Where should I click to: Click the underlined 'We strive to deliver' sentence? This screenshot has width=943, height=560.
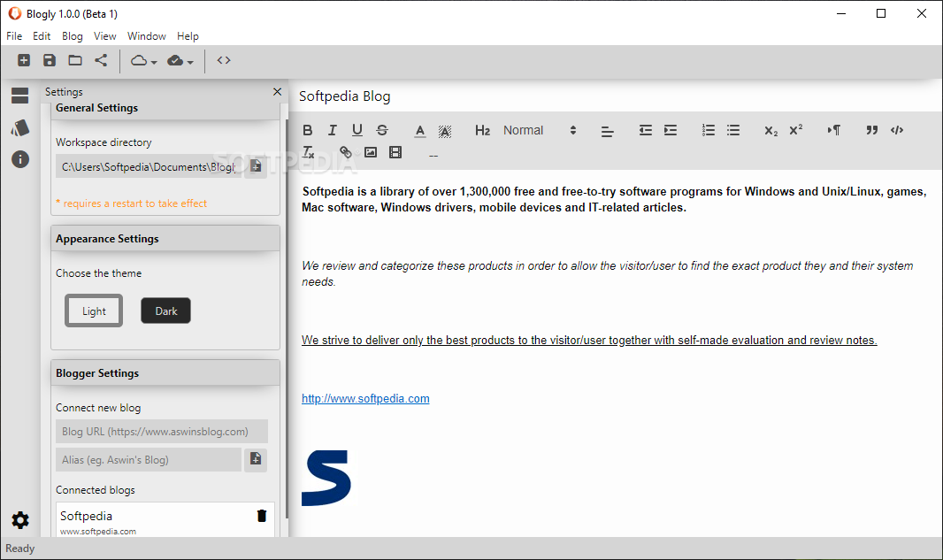[589, 340]
